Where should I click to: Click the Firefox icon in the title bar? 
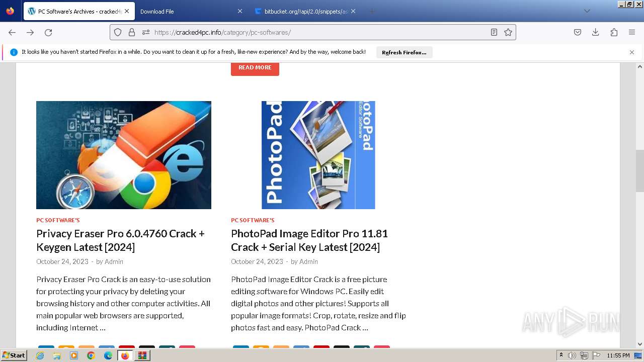pyautogui.click(x=10, y=11)
